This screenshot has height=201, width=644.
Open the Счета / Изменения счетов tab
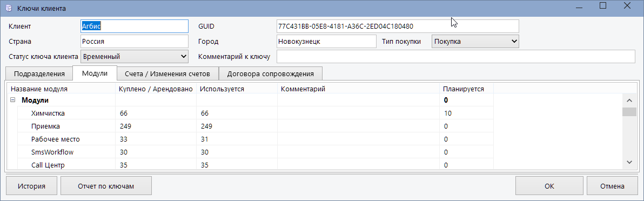point(167,74)
